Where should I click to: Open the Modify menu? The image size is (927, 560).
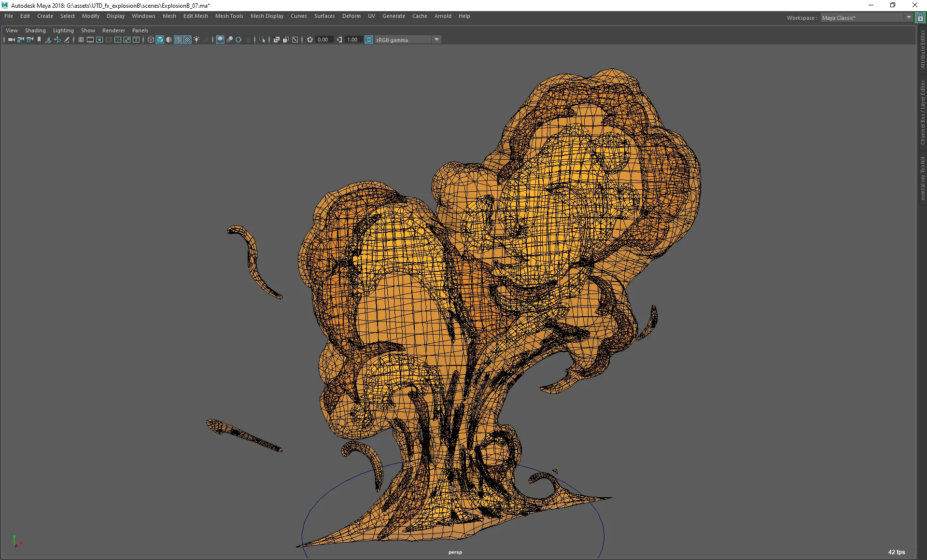(91, 16)
